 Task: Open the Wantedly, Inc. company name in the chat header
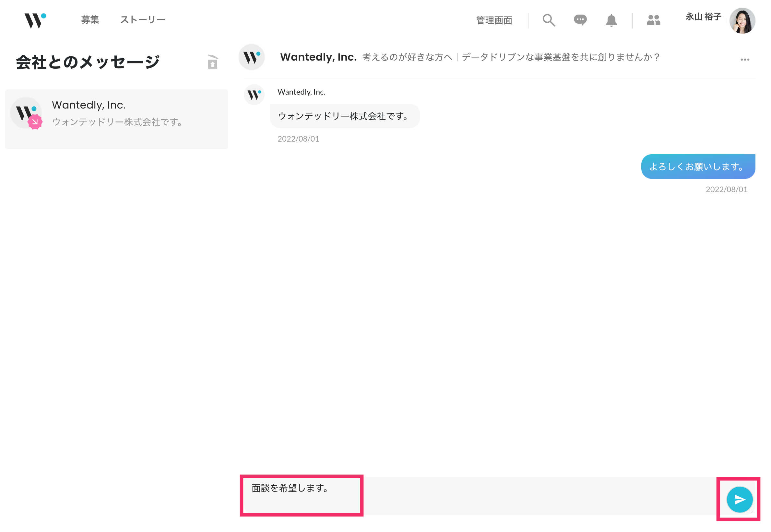point(318,57)
